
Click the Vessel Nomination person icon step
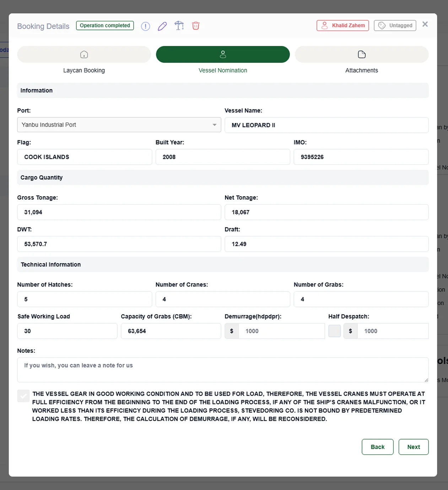(x=223, y=54)
